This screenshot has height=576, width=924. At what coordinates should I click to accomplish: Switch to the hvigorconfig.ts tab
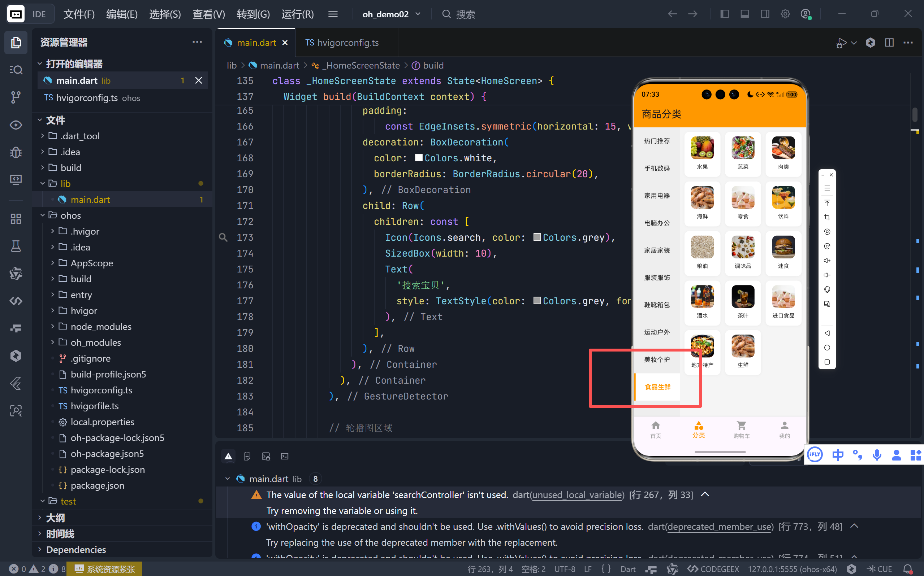[x=342, y=43]
